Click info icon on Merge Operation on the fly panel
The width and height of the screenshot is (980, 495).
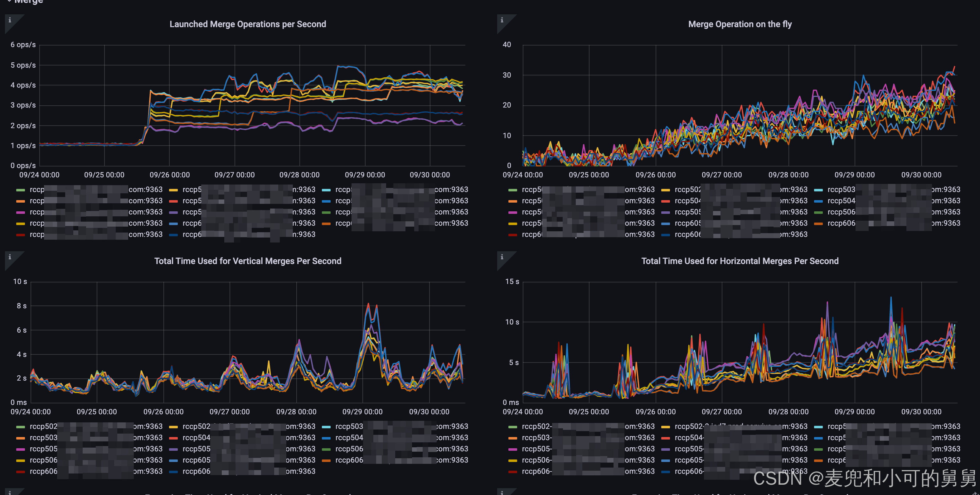coord(502,20)
